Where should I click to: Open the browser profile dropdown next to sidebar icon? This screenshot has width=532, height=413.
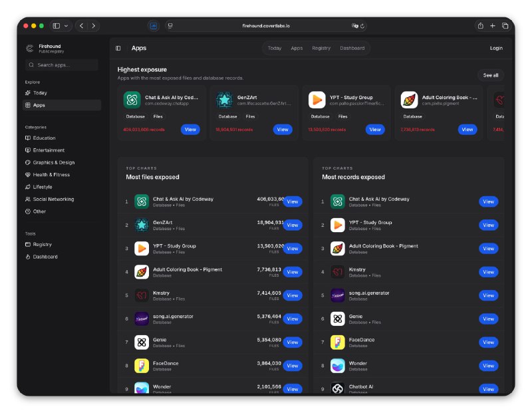click(66, 26)
